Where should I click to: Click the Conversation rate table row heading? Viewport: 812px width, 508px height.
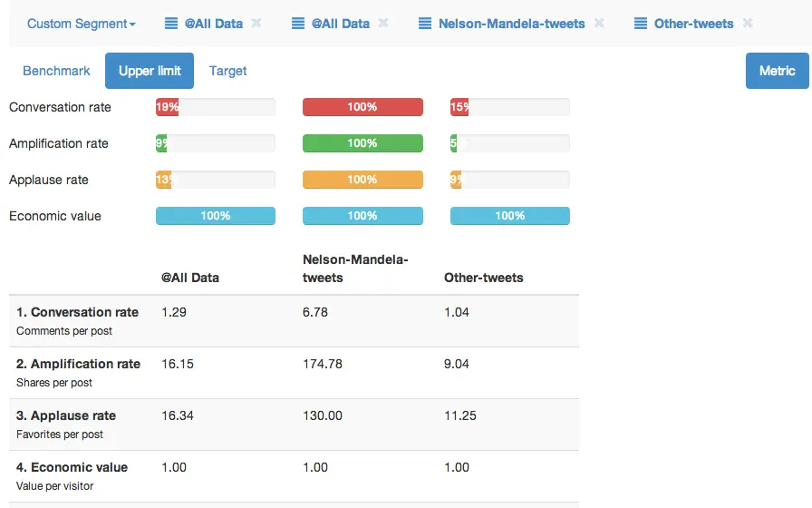pyautogui.click(x=77, y=312)
